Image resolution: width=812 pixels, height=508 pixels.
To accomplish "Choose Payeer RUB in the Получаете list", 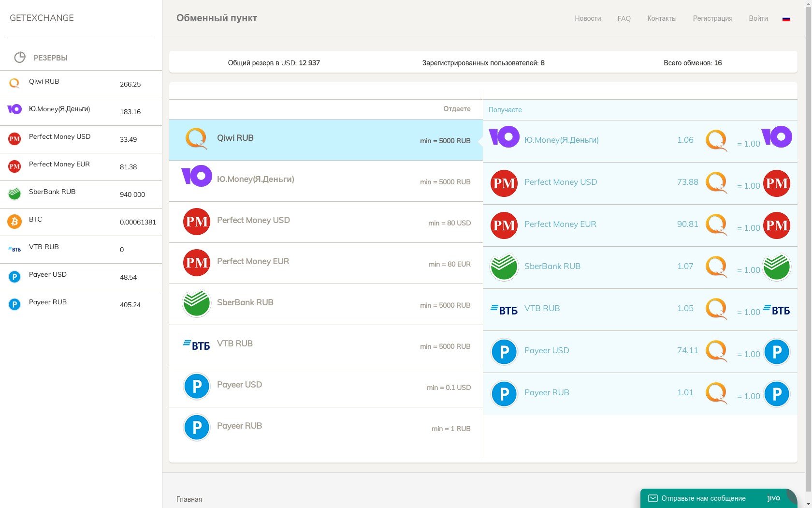I will click(x=640, y=394).
